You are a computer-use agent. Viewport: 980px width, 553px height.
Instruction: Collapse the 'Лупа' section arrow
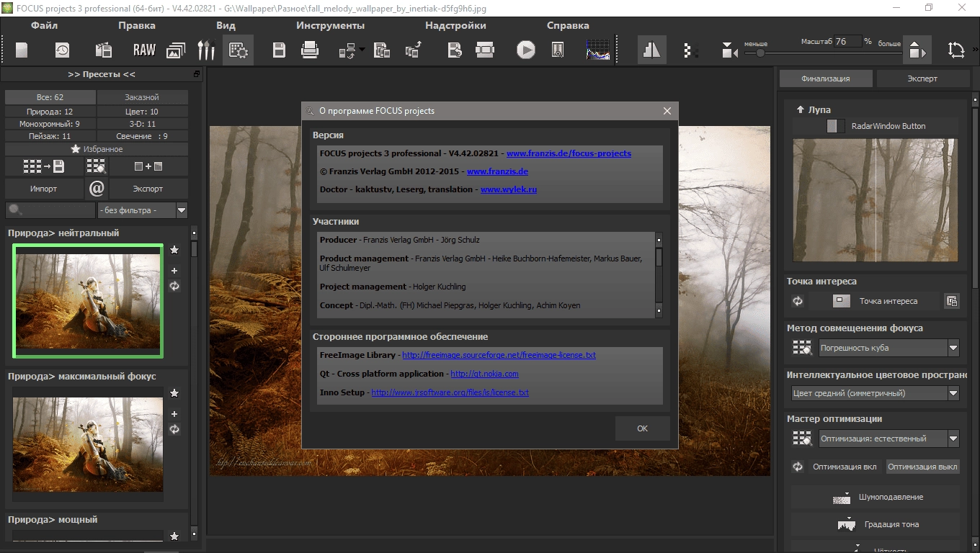point(800,109)
